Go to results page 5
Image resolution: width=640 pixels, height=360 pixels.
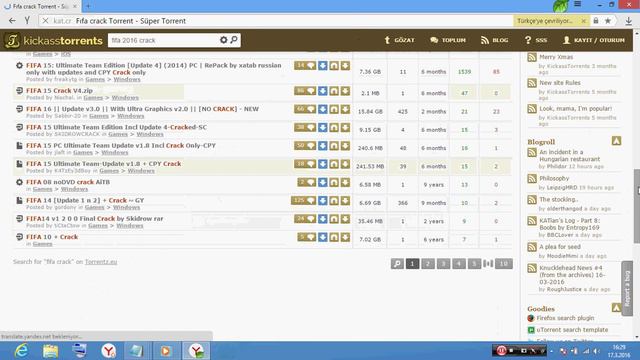click(x=474, y=264)
